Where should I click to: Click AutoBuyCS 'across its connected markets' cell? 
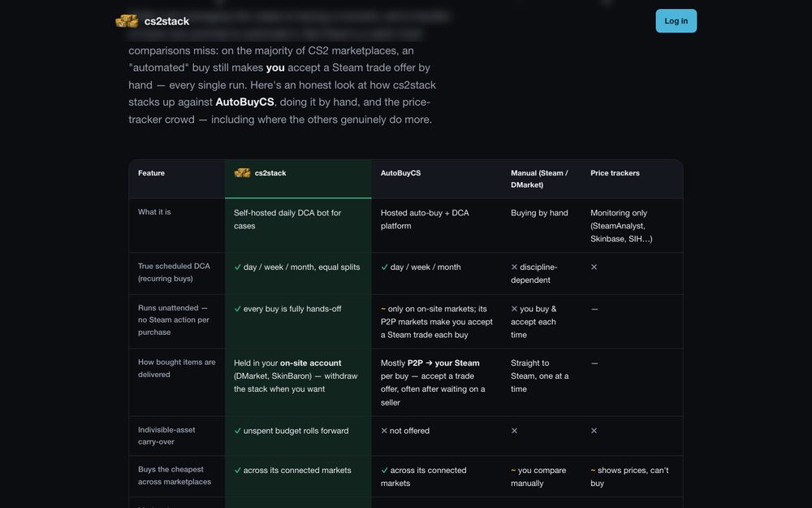coord(424,476)
